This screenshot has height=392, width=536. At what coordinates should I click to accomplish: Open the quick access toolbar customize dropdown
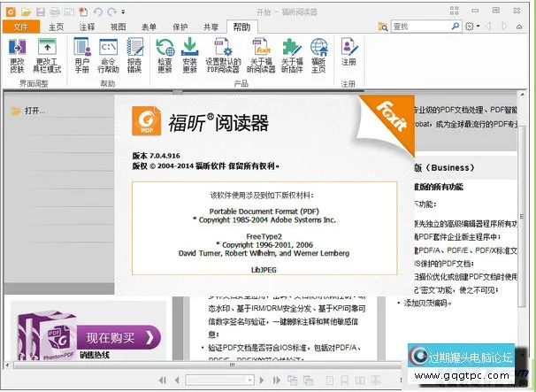click(x=123, y=12)
